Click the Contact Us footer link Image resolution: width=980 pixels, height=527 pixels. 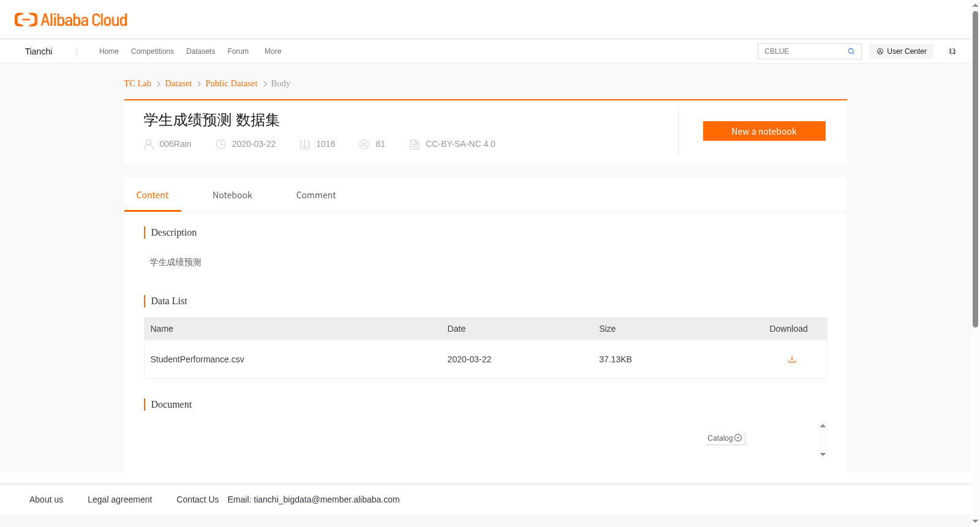click(197, 499)
